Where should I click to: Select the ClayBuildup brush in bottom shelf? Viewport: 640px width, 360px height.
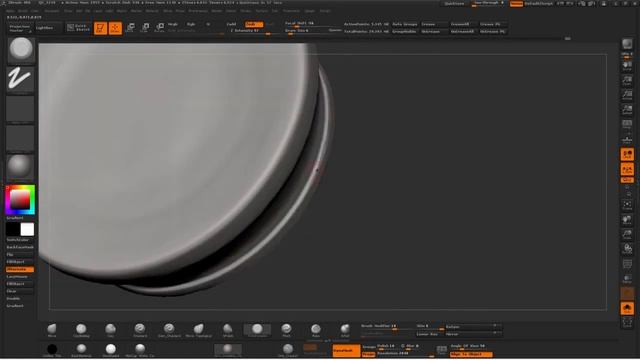coord(81,331)
